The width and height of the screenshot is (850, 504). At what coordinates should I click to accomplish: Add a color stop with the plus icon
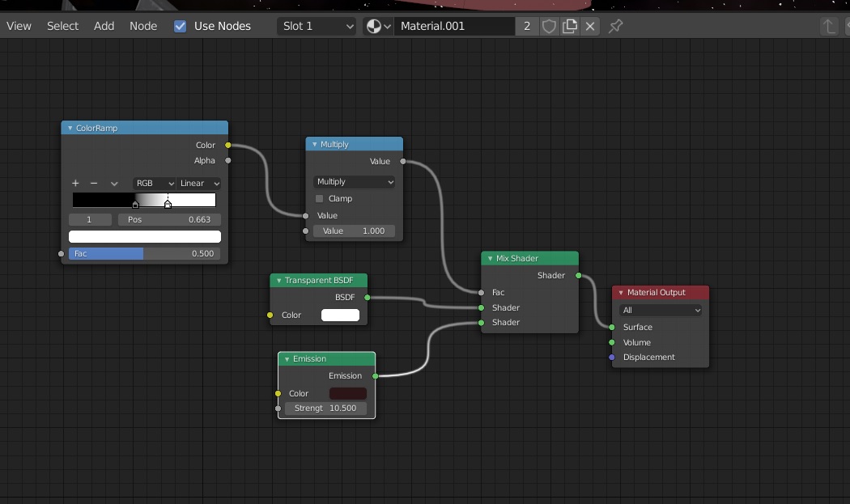(x=75, y=183)
